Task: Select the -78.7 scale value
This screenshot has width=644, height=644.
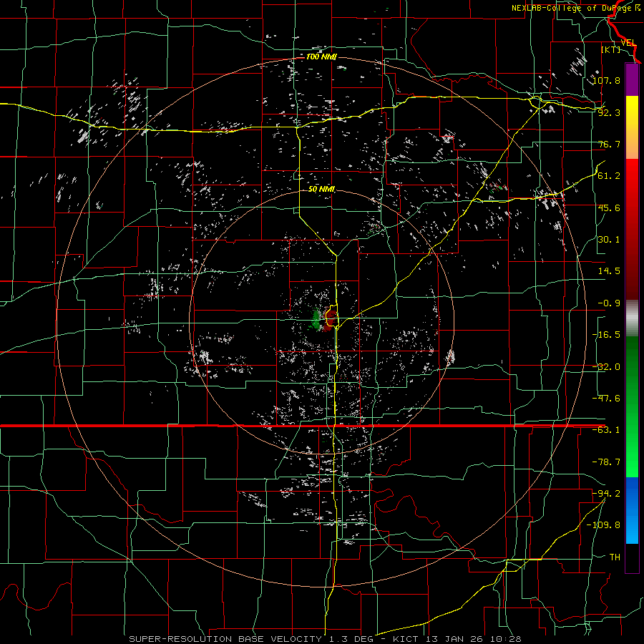Action: coord(607,462)
